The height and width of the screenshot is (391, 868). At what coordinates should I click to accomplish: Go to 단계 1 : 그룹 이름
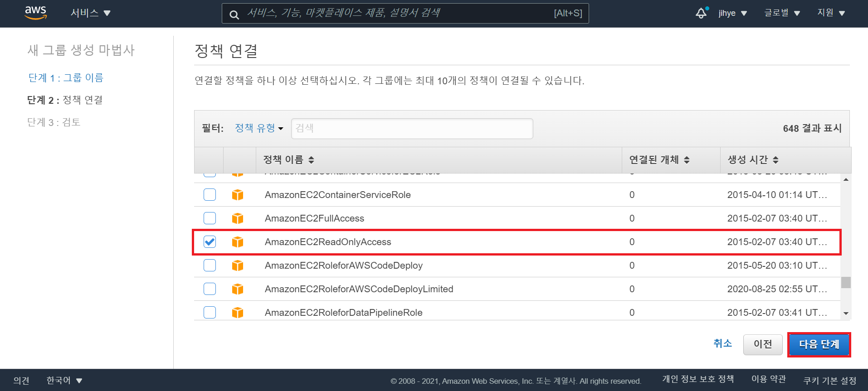point(66,78)
